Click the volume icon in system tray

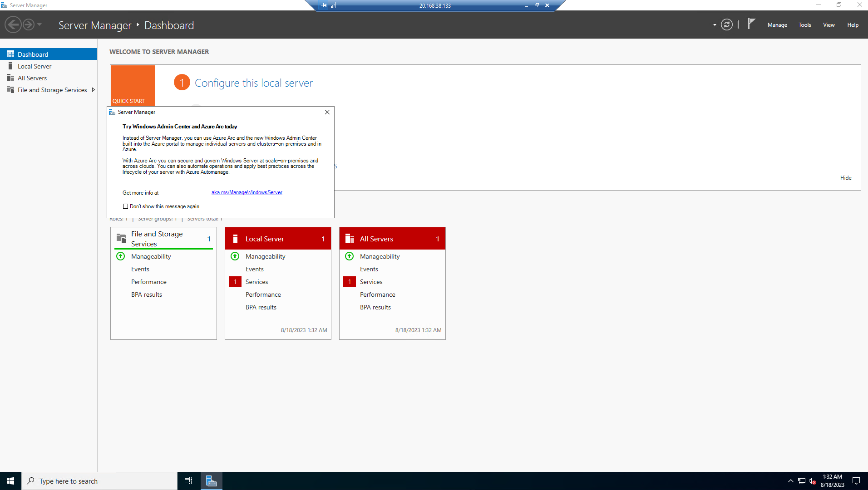[811, 480]
